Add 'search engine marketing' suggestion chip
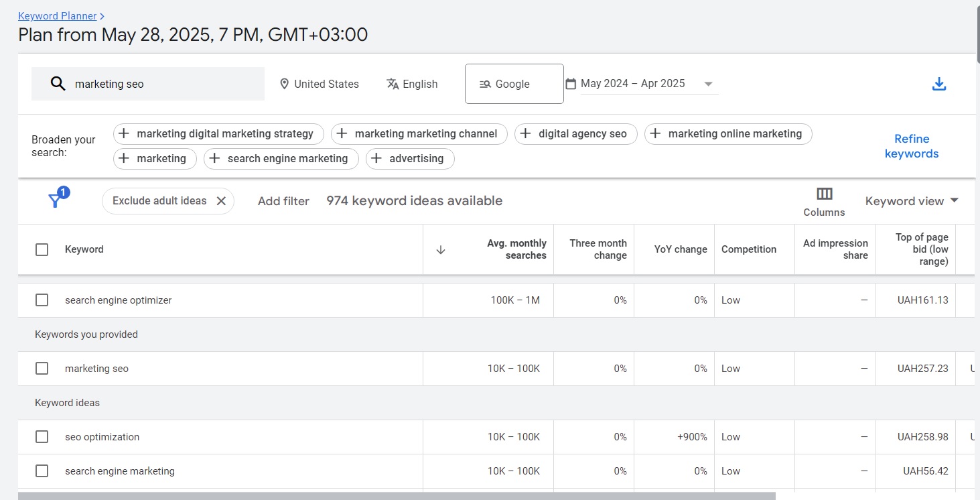This screenshot has height=500, width=980. (x=281, y=159)
